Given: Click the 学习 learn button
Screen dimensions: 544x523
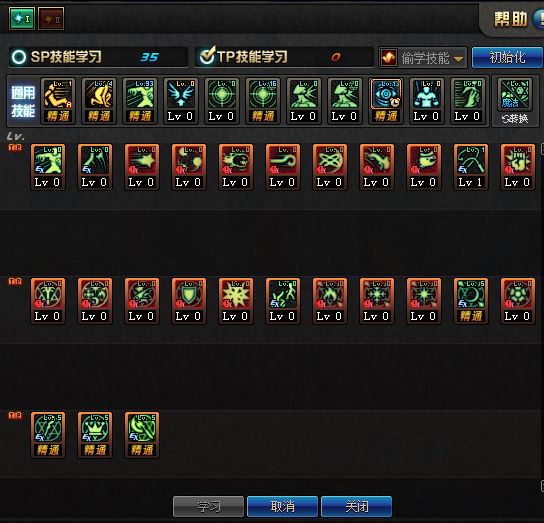Looking at the screenshot, I should coord(209,506).
